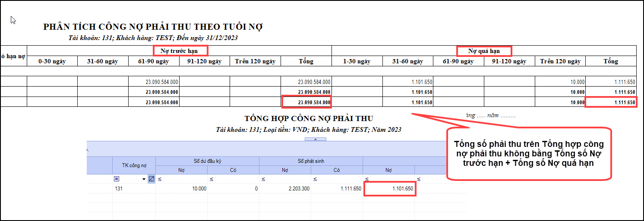This screenshot has height=221, width=644.
Task: Click the ≤ operator under Số dư đầu kỳ Có
Action: 211,179
